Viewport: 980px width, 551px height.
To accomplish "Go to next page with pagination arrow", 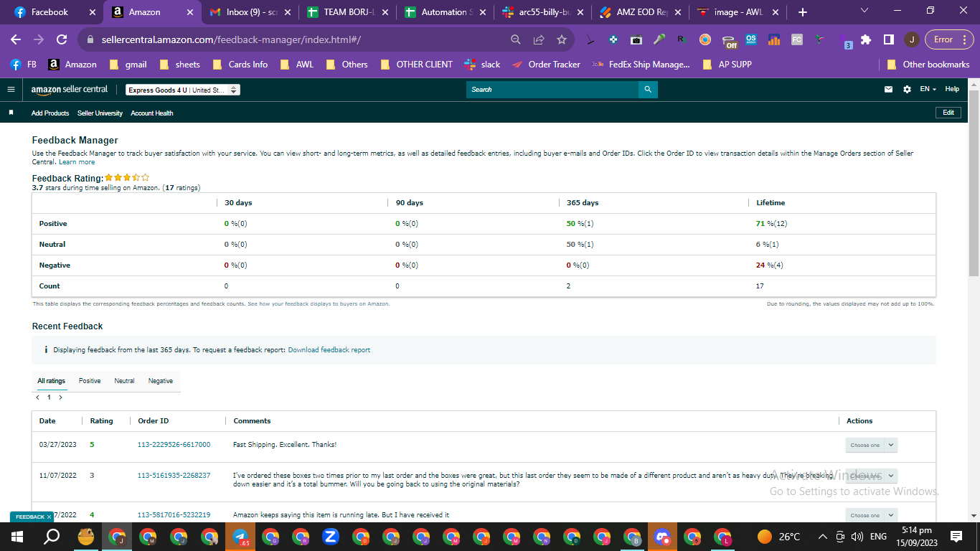I will [60, 397].
